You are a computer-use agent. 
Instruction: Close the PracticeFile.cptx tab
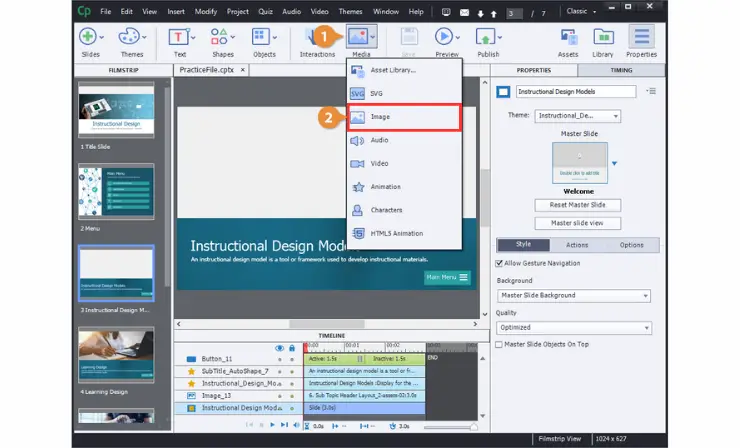pyautogui.click(x=243, y=69)
